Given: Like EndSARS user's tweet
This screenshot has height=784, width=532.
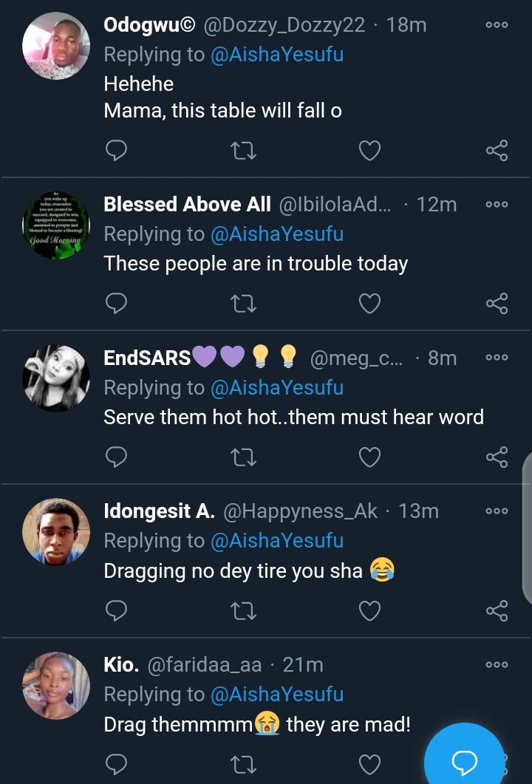Looking at the screenshot, I should (369, 457).
